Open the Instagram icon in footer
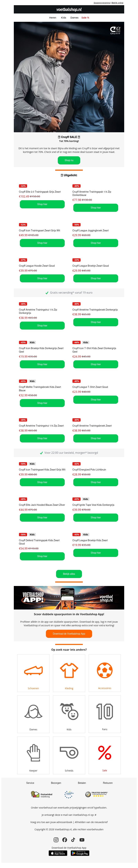Screen dimensions: 138x868 [56, 839]
